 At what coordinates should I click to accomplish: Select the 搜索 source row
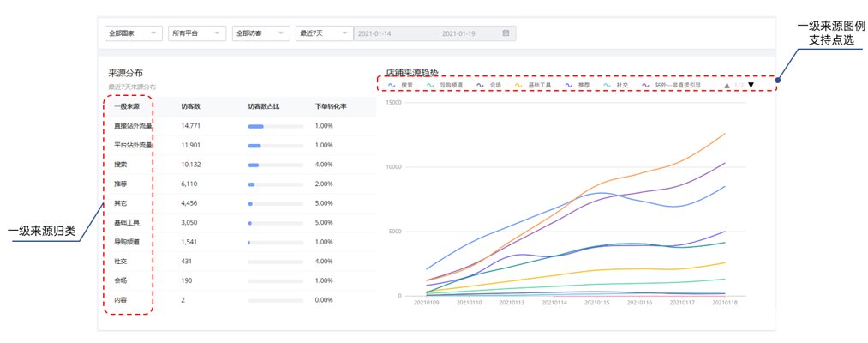tap(240, 165)
